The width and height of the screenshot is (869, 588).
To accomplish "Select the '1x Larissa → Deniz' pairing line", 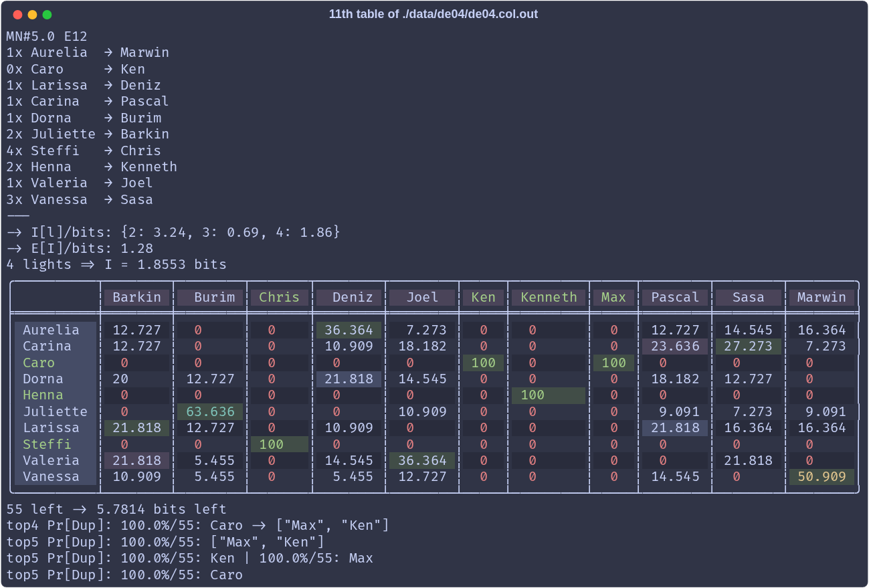I will click(84, 85).
